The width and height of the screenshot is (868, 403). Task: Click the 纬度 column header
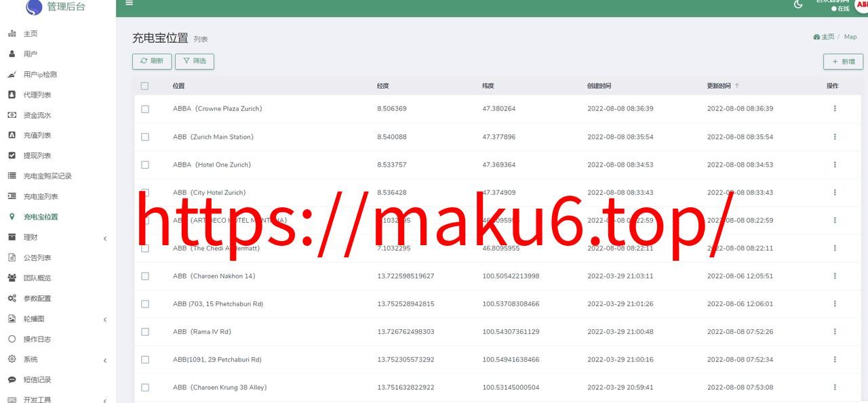(488, 86)
